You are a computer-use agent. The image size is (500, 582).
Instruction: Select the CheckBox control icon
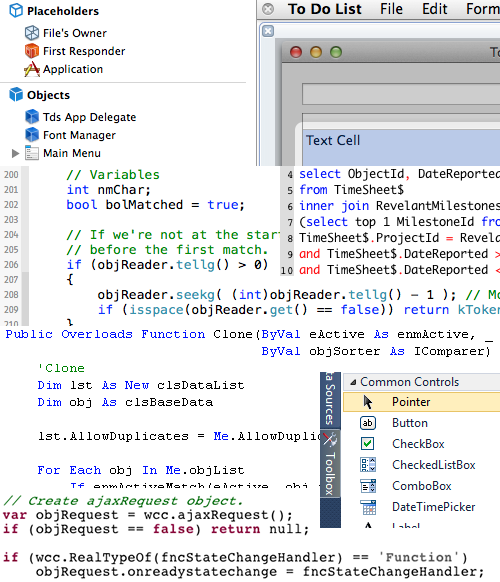click(x=368, y=444)
